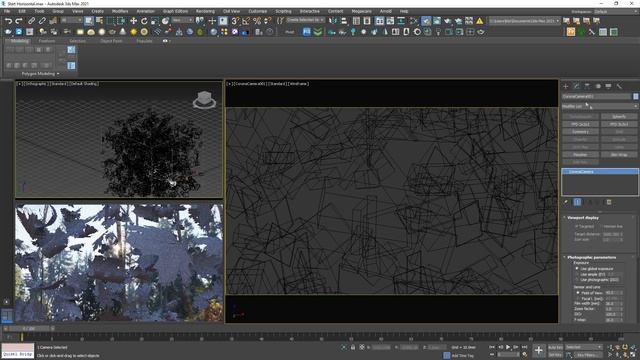Open the Customize menu

point(258,11)
